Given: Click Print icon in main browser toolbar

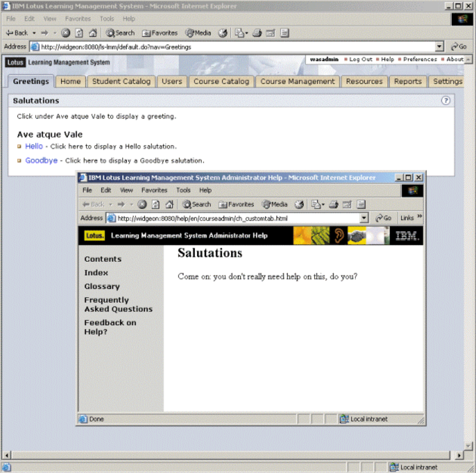Looking at the screenshot, I should coord(257,33).
